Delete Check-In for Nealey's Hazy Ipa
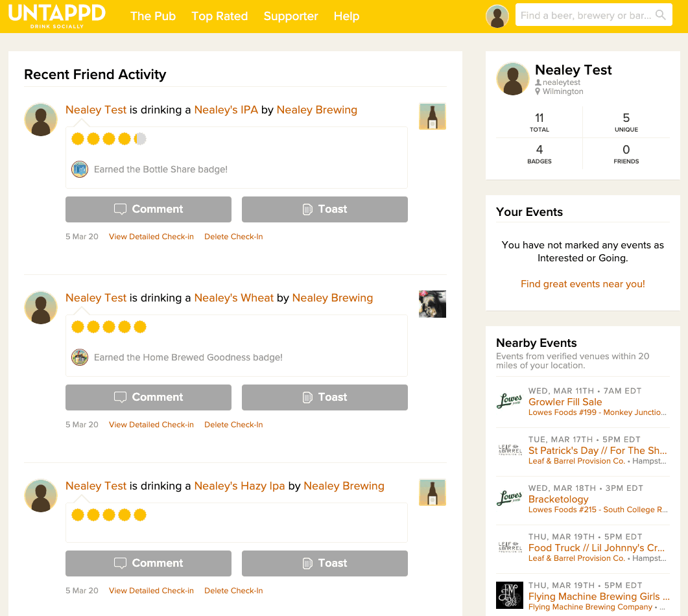This screenshot has height=616, width=688. [233, 591]
